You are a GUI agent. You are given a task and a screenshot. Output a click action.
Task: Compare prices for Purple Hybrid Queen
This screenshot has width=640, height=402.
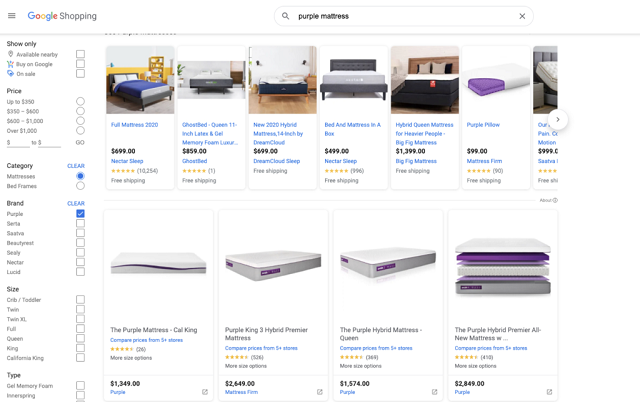(376, 348)
